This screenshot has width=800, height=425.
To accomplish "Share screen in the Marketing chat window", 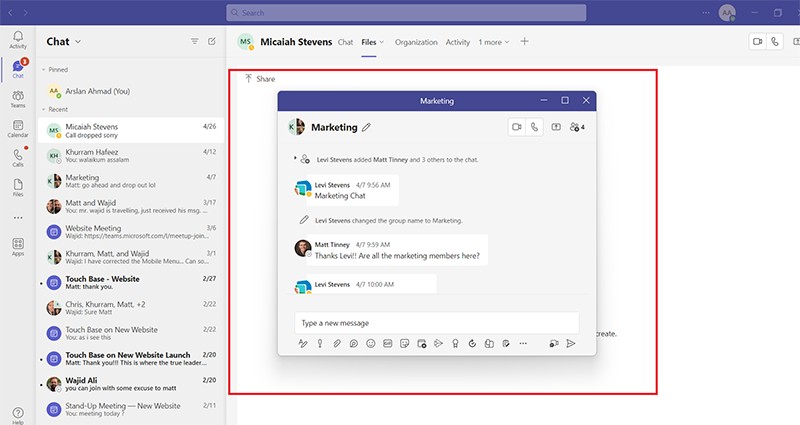I will click(x=556, y=127).
